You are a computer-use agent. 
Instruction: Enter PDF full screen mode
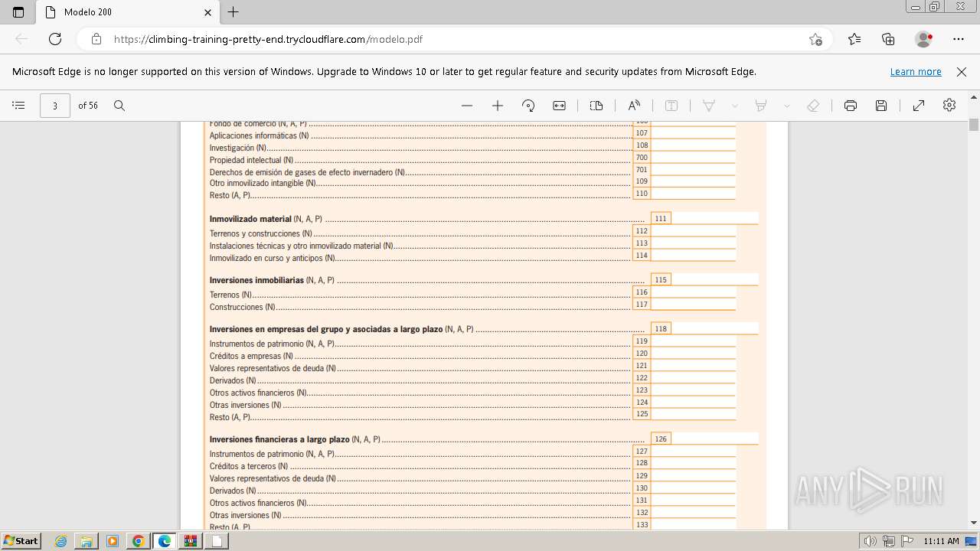[919, 106]
